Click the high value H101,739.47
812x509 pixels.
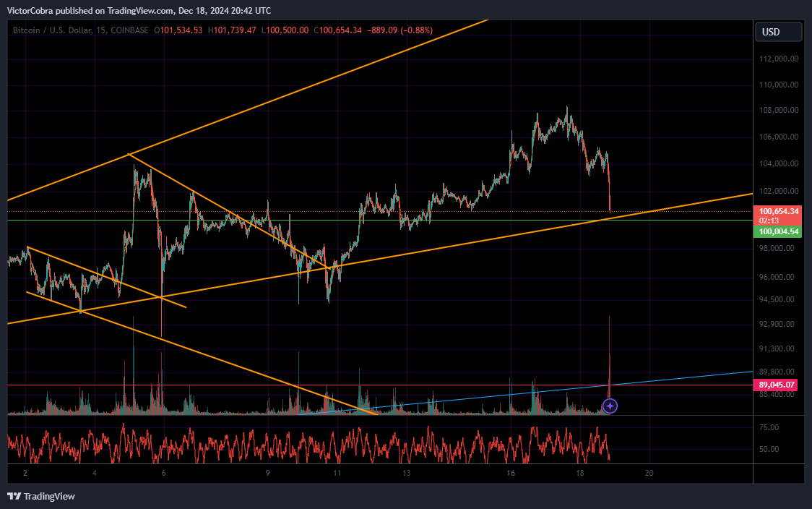click(232, 30)
